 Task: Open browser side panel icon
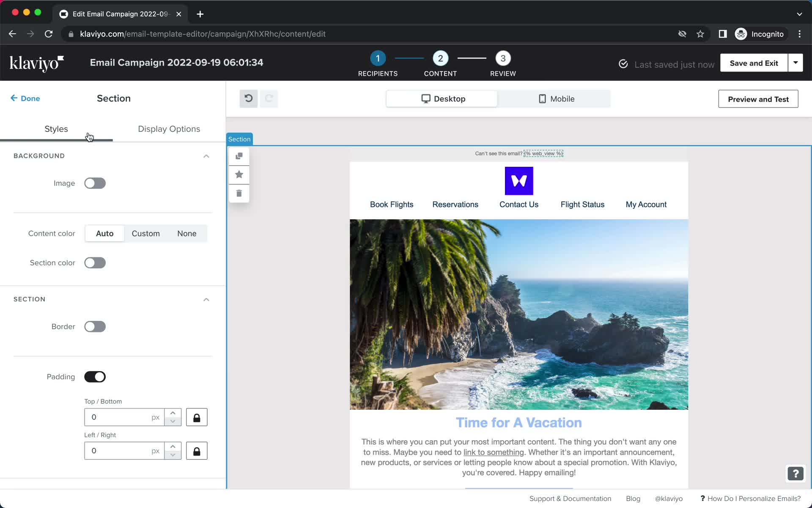[723, 34]
